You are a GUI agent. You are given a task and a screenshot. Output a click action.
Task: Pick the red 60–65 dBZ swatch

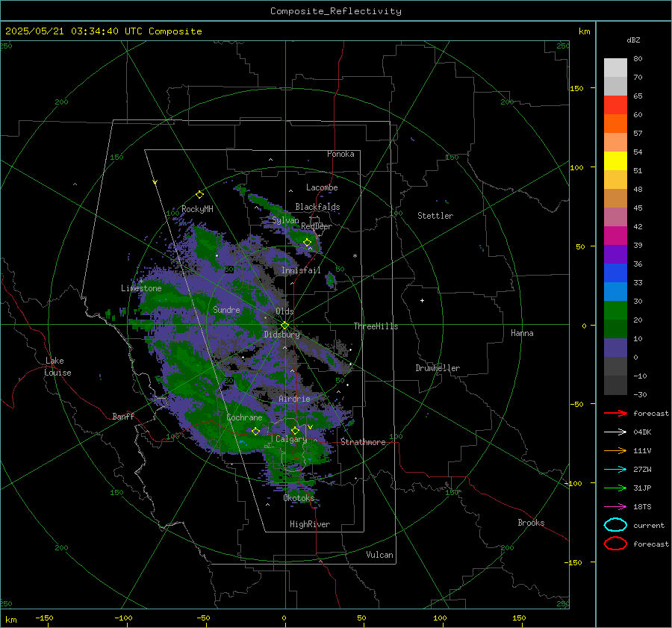[615, 105]
